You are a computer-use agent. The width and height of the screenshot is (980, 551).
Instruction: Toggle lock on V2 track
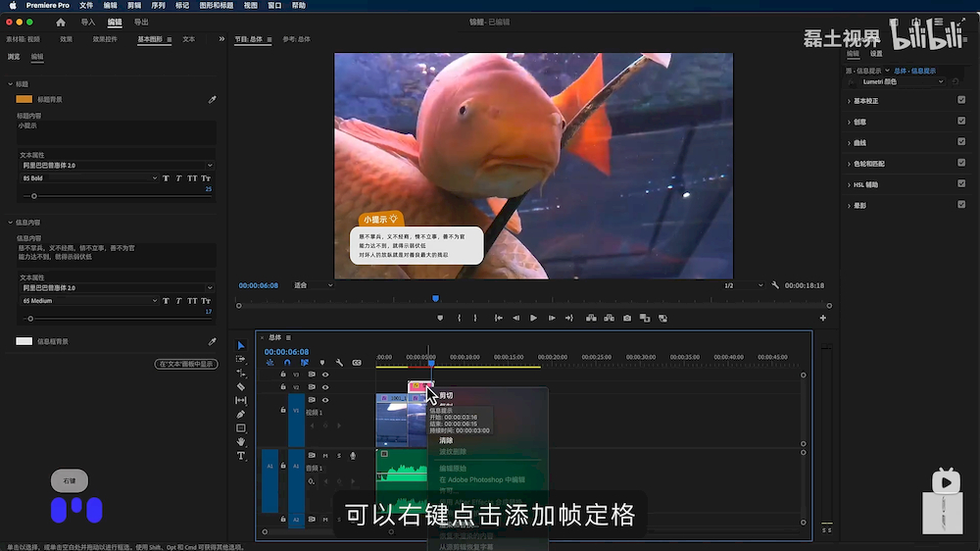tap(283, 387)
